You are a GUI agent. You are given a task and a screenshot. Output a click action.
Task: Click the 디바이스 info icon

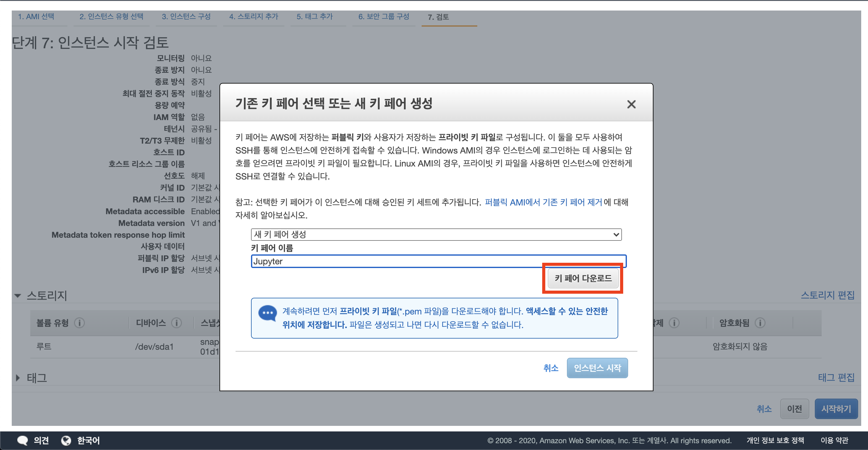tap(176, 323)
